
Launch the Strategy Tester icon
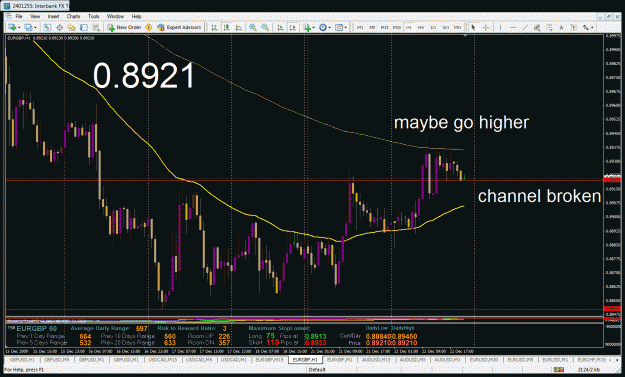pyautogui.click(x=96, y=27)
